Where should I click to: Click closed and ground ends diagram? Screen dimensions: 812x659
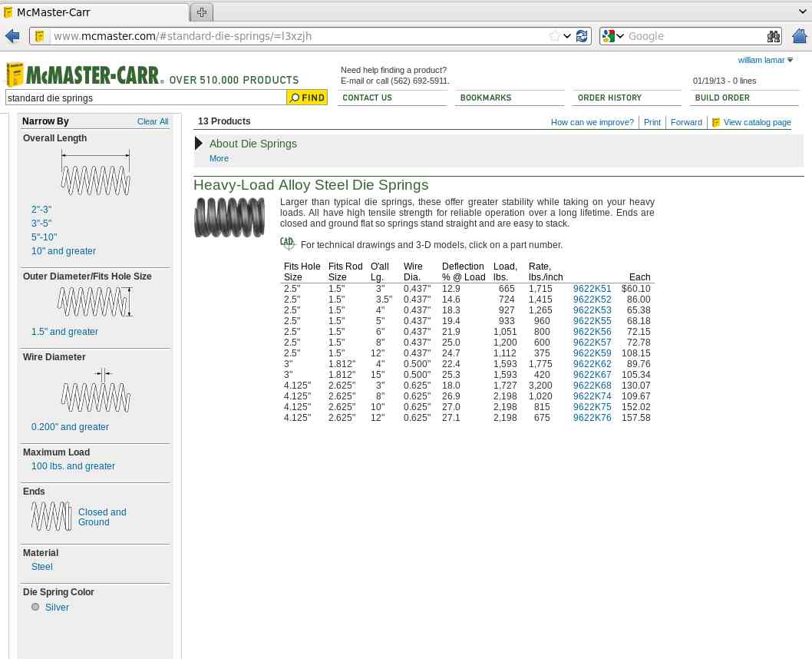pos(51,517)
